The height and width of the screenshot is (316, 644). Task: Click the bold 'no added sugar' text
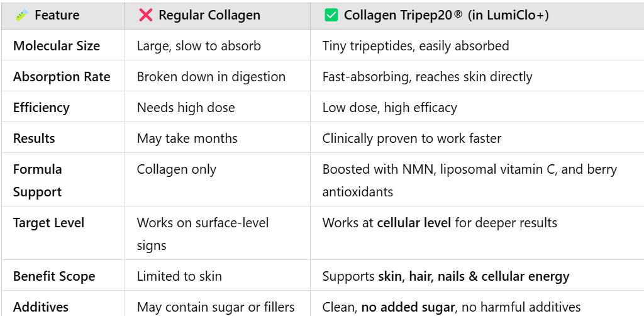coord(408,307)
